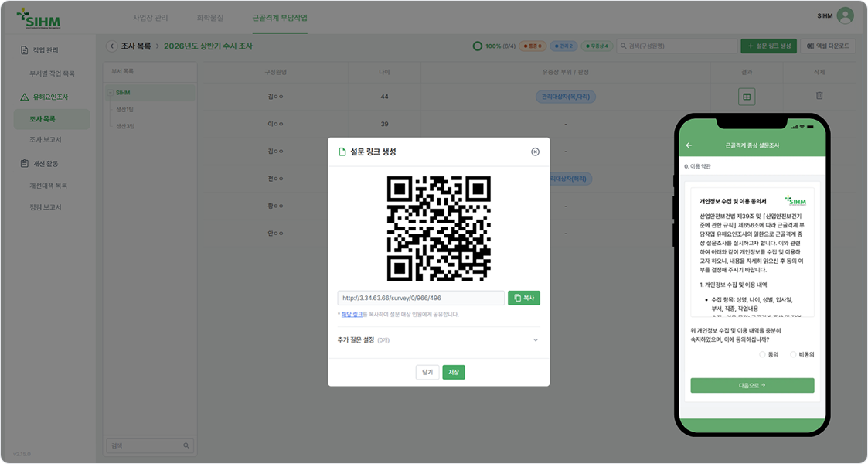Image resolution: width=868 pixels, height=464 pixels.
Task: Tap the back arrow in the phone survey header
Action: (x=689, y=145)
